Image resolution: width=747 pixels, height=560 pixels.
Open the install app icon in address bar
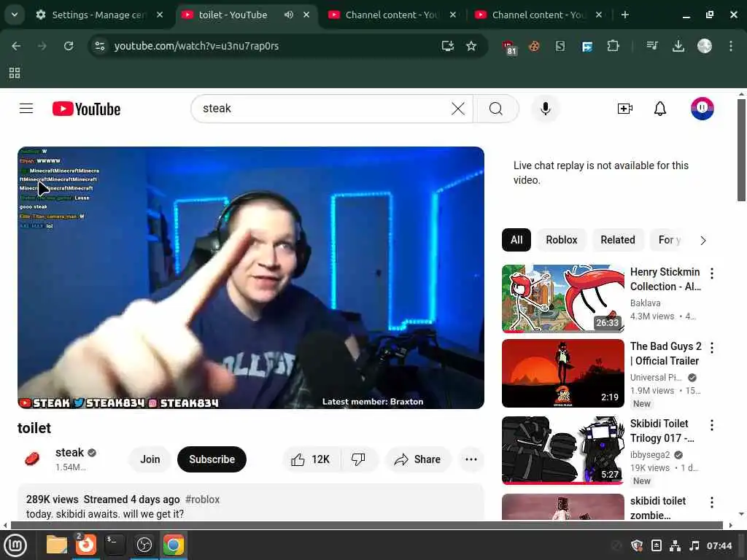447,46
